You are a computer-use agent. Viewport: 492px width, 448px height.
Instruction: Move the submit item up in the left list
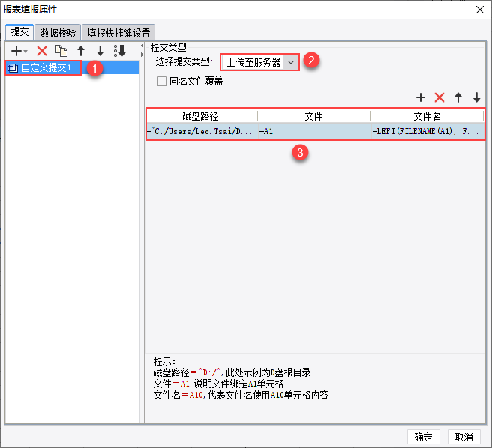(81, 51)
